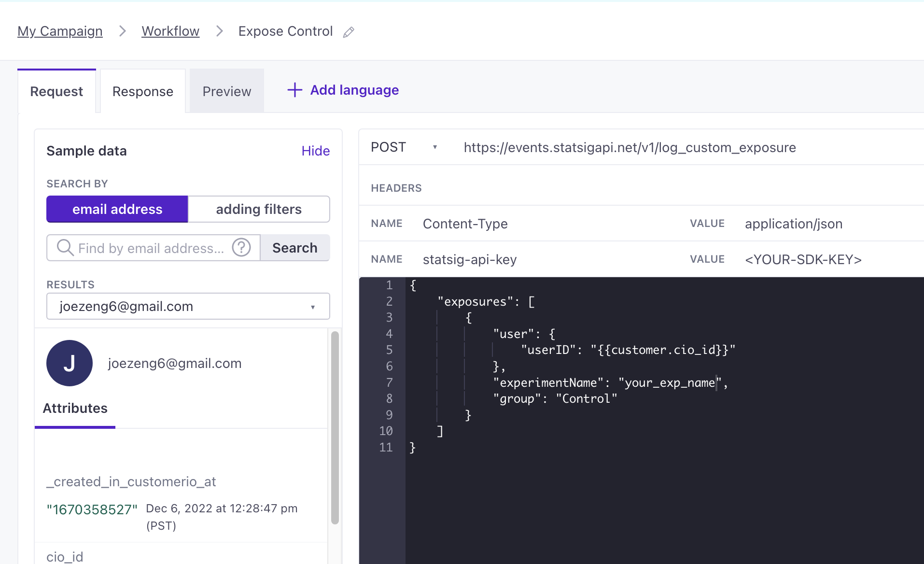Click the Search button
Screen dimensions: 924x564
pyautogui.click(x=294, y=248)
